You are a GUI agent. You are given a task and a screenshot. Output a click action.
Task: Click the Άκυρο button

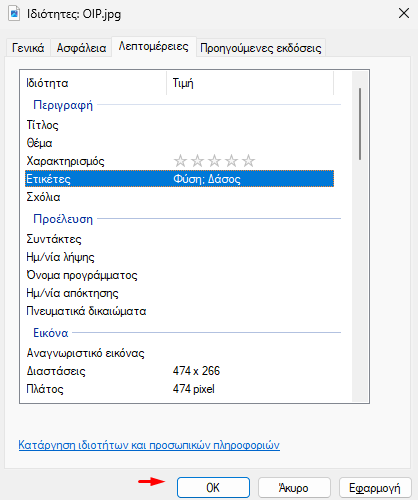294,488
